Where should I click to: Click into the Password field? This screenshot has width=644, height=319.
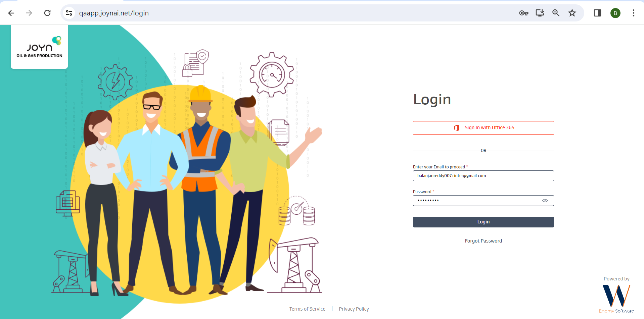click(x=477, y=201)
